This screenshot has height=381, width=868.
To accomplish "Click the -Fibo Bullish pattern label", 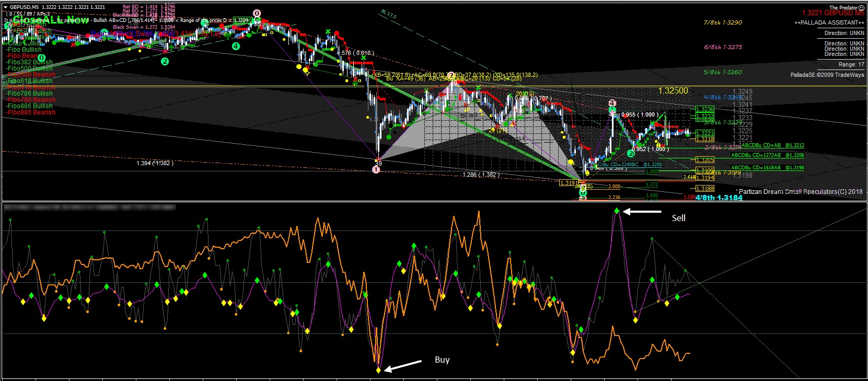I will pos(24,50).
